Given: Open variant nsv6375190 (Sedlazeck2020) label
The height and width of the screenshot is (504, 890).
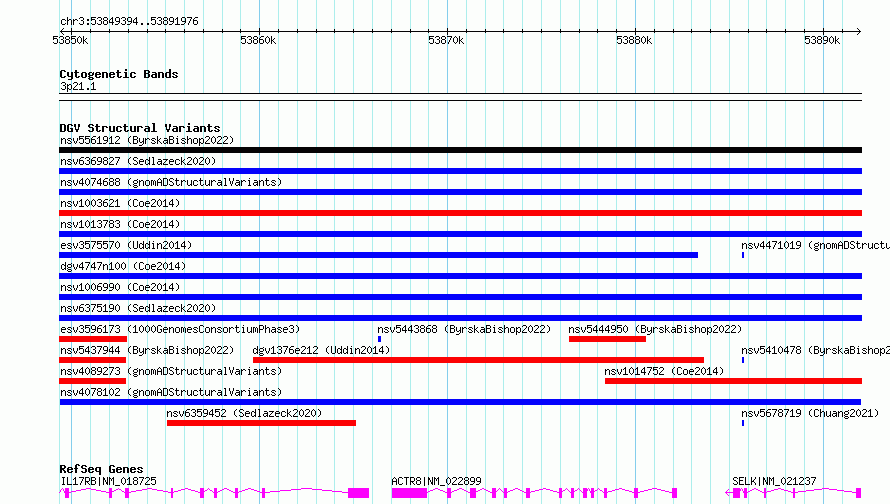Looking at the screenshot, I should click(x=138, y=308).
